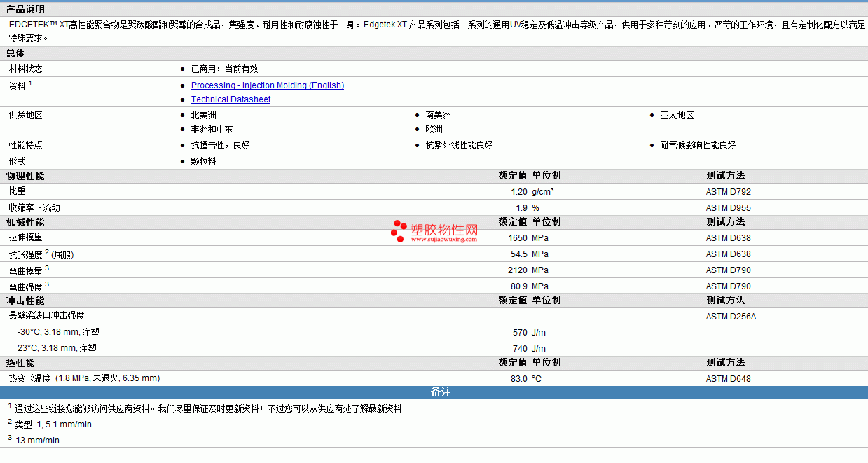Image resolution: width=868 pixels, height=463 pixels.
Task: Click the 测试方法 header in 物理性能 section
Action: 726,176
